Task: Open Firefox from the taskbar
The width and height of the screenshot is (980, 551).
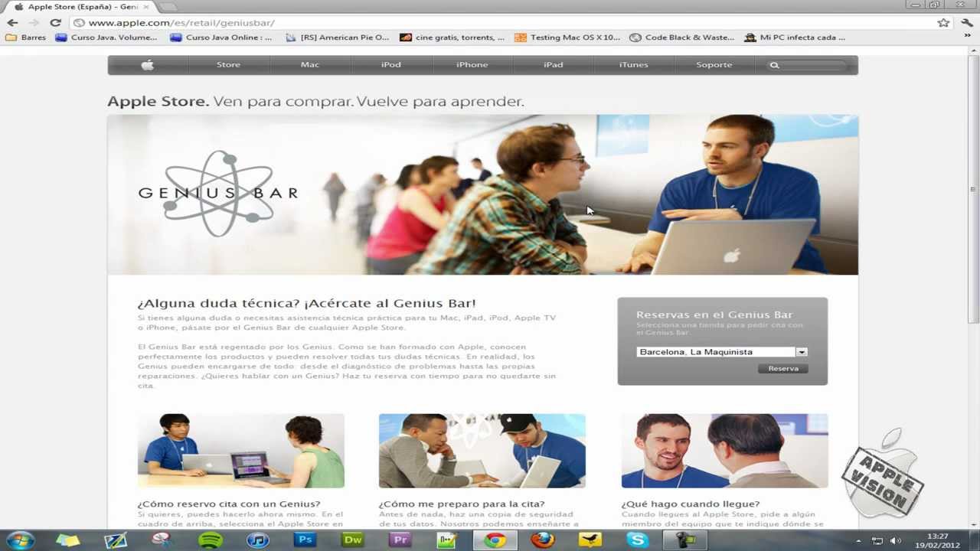Action: click(x=542, y=540)
